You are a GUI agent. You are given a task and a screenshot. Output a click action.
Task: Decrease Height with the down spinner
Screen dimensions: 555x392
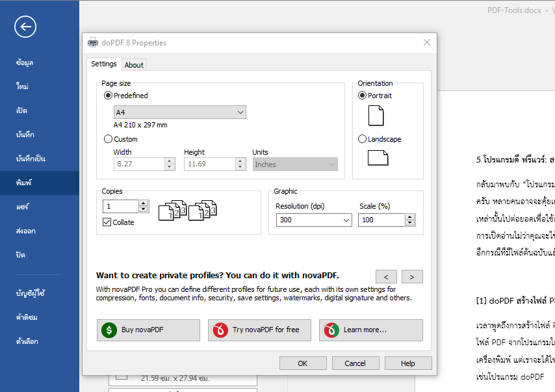coord(240,167)
